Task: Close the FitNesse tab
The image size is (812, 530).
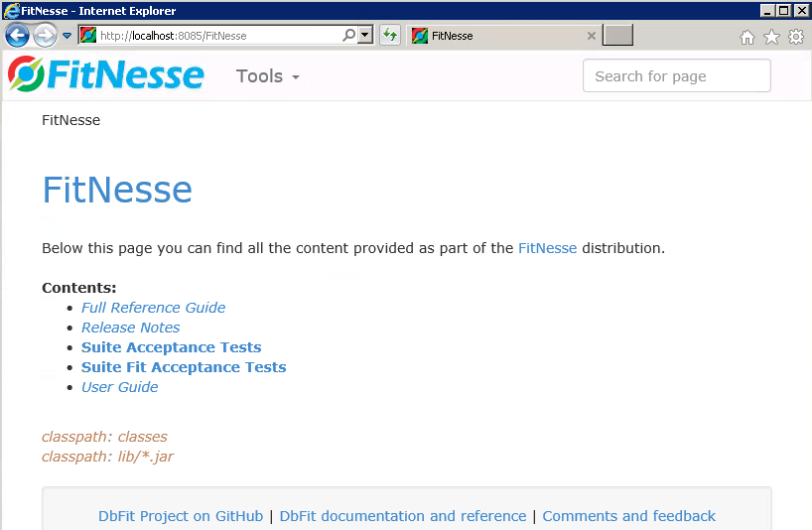Action: pyautogui.click(x=592, y=36)
